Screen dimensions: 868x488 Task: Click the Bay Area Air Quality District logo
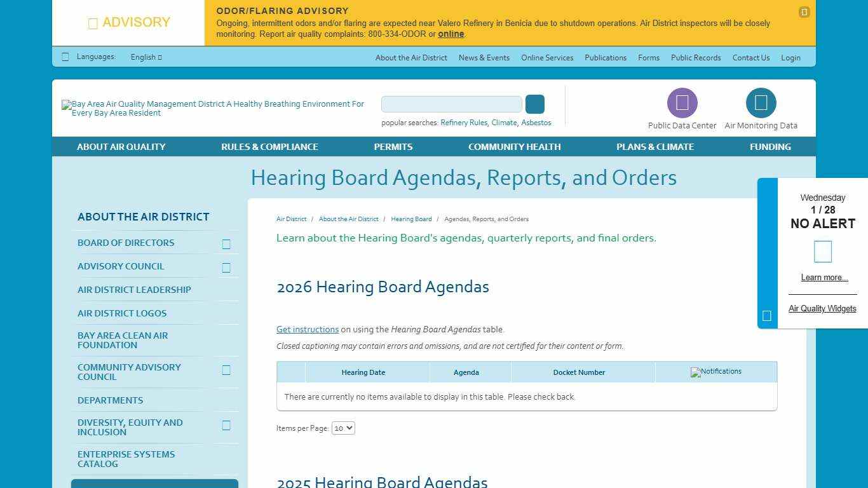click(x=213, y=108)
